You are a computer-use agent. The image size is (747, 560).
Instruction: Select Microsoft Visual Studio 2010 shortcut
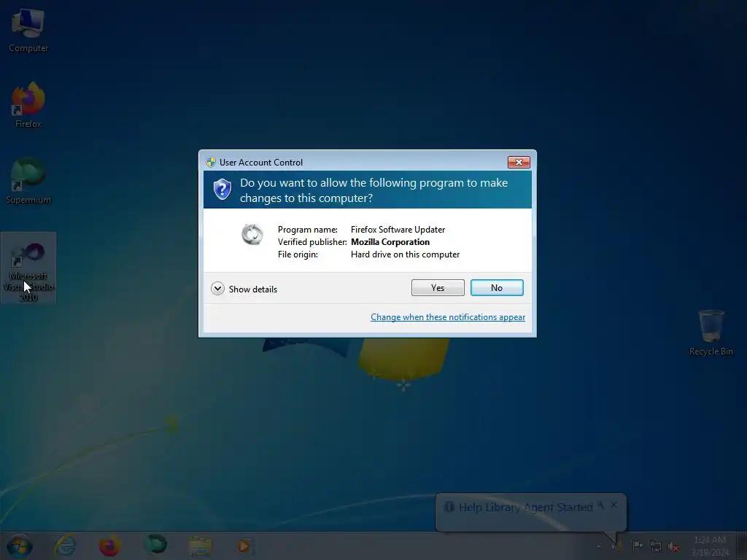coord(28,269)
